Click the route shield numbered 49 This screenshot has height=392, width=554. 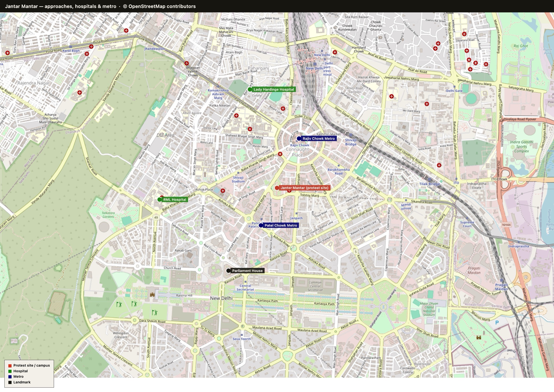click(156, 218)
